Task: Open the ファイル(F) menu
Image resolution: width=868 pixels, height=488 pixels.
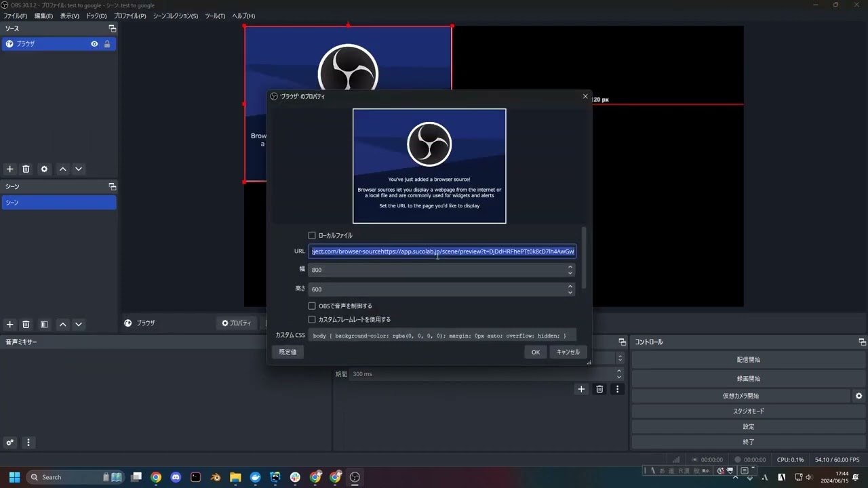Action: click(x=16, y=16)
